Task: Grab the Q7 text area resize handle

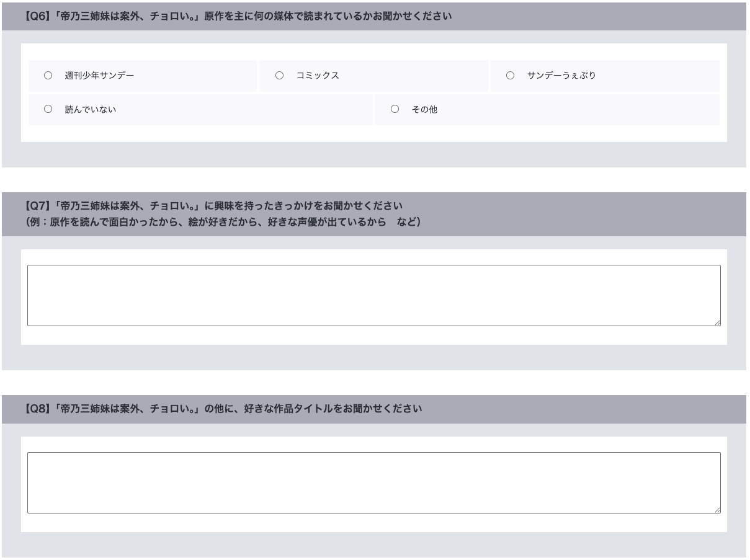Action: (717, 322)
